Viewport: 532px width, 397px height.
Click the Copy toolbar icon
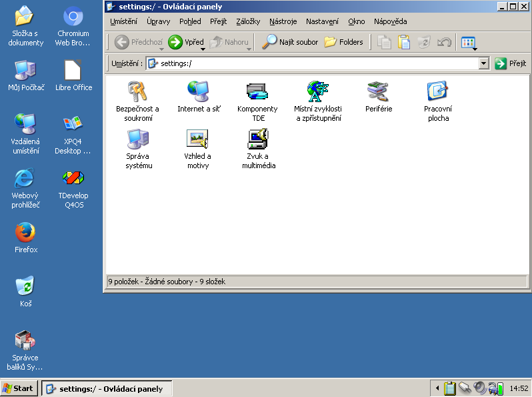coord(384,42)
